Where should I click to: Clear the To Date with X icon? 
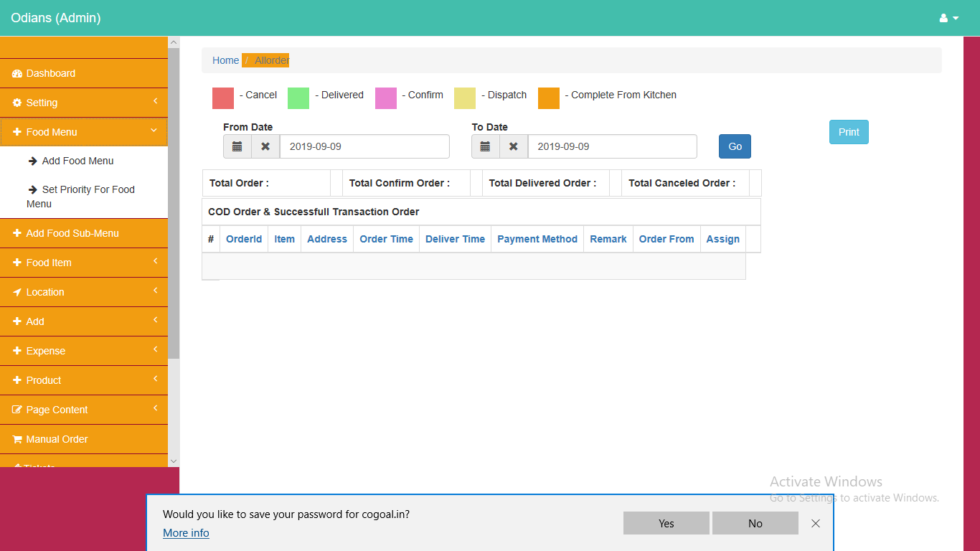513,146
